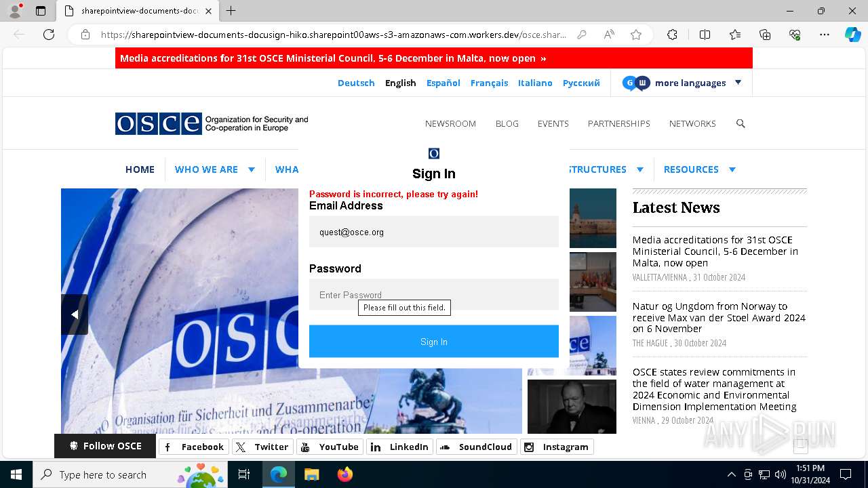
Task: Show hidden system tray icons
Action: [731, 474]
